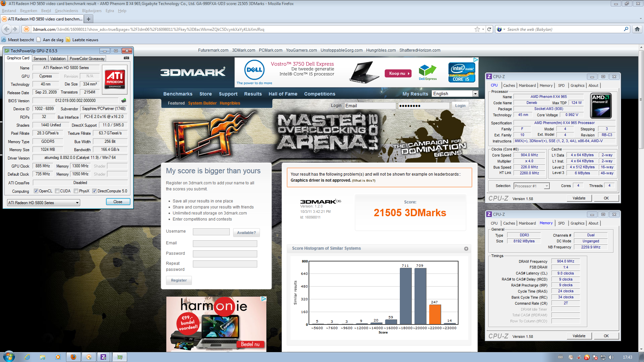Open the Firefox home page icon
Screen dimensions: 644x362
click(637, 29)
